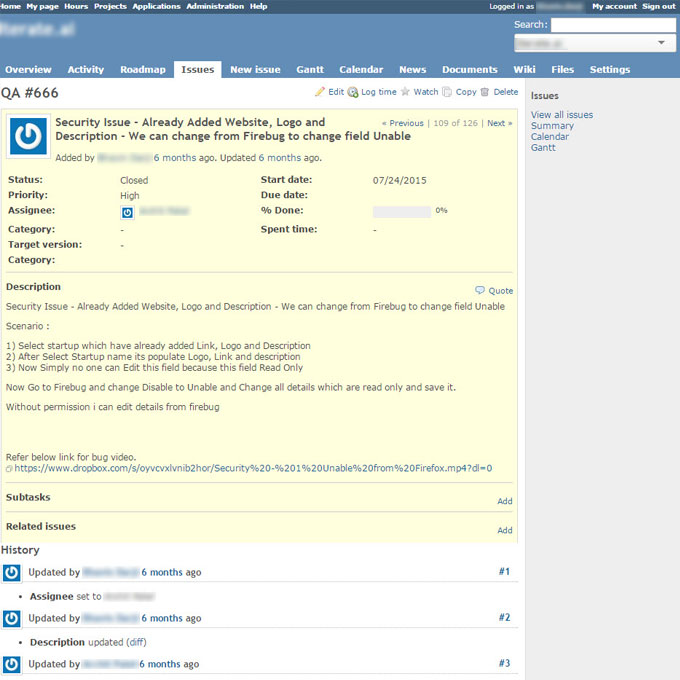Image resolution: width=680 pixels, height=680 pixels.
Task: Open Gantt in the sidebar
Action: 543,147
